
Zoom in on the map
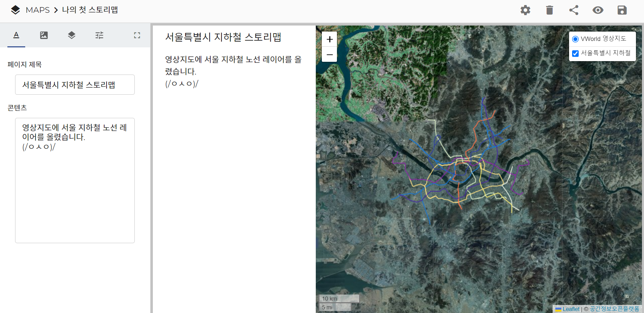[x=330, y=39]
